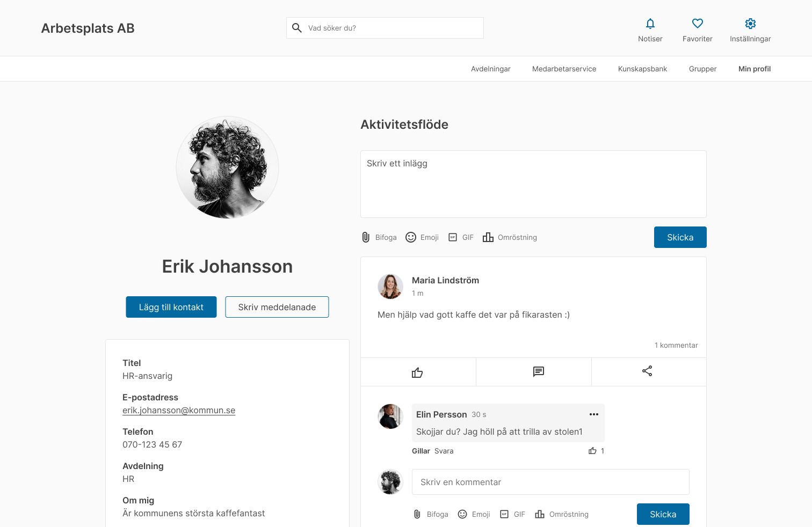Image resolution: width=812 pixels, height=527 pixels.
Task: Open Inställningar gear icon
Action: [750, 24]
